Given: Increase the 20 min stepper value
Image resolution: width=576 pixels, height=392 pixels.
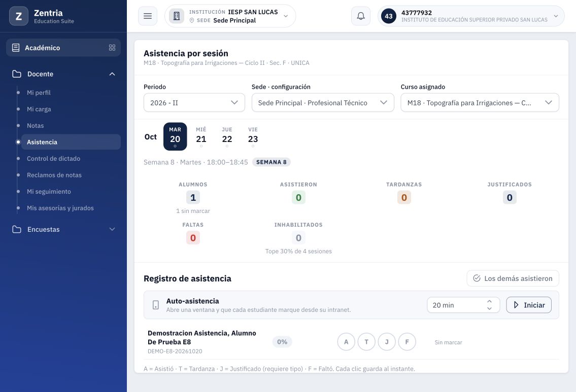Looking at the screenshot, I should [489, 301].
